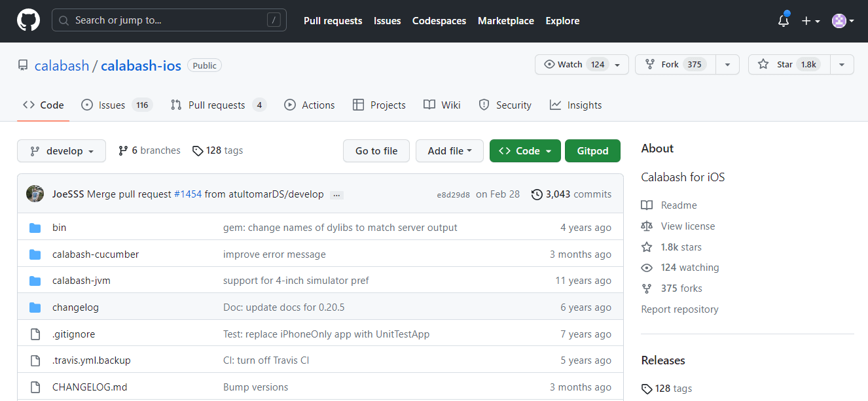Click the View license scale icon
This screenshot has width=868, height=401.
[x=647, y=226]
